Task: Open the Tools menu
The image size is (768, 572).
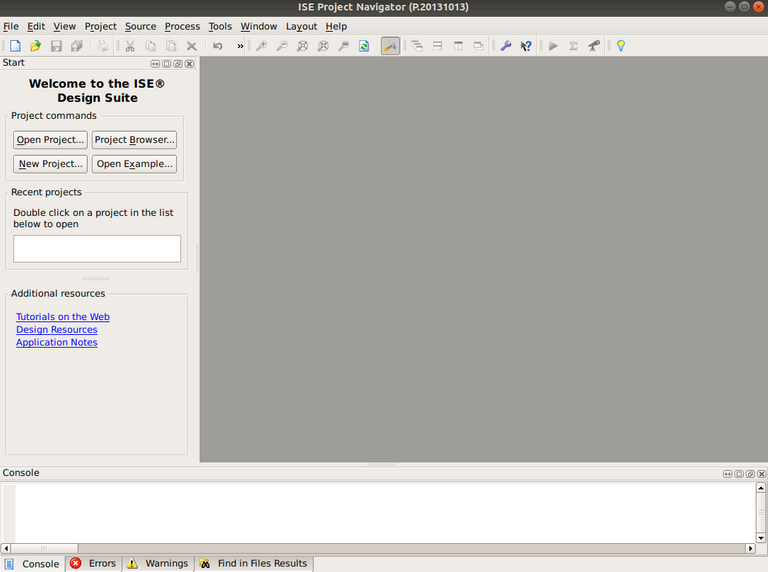Action: coord(220,26)
